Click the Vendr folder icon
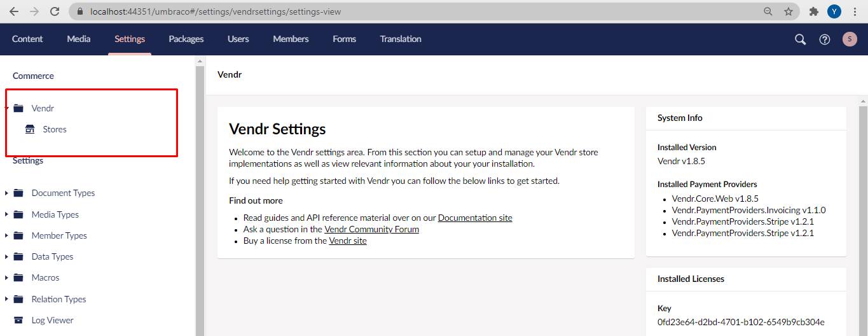The height and width of the screenshot is (336, 868). (18, 108)
